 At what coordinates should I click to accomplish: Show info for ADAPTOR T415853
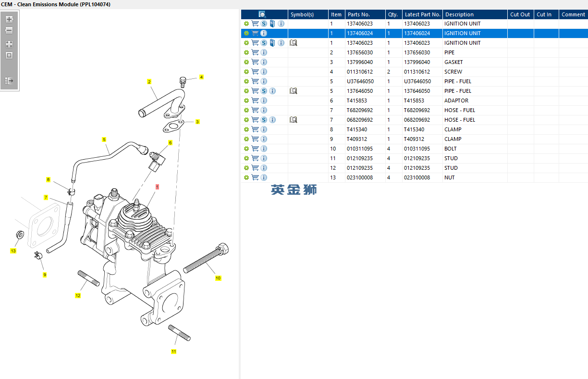[264, 101]
